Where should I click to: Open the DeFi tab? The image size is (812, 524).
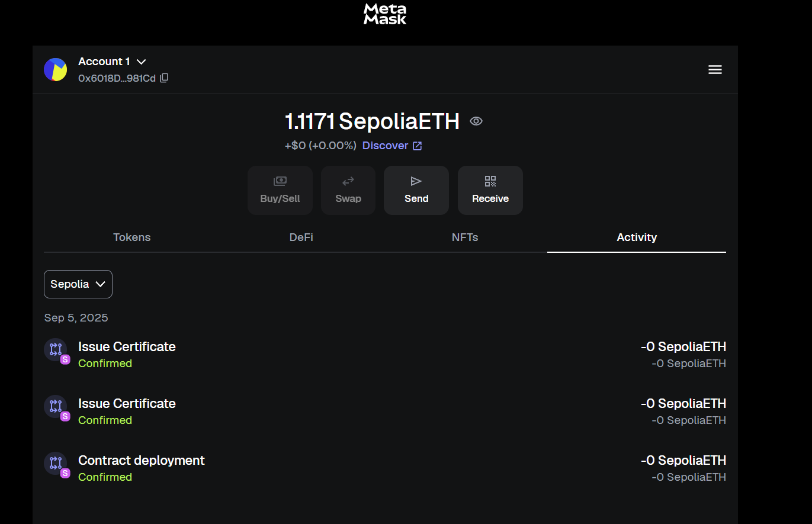(301, 237)
